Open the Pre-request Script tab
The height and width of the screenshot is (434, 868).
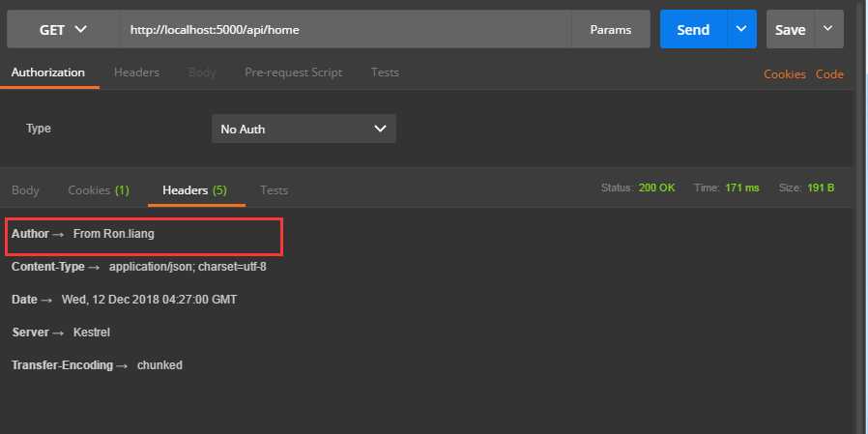(x=293, y=72)
